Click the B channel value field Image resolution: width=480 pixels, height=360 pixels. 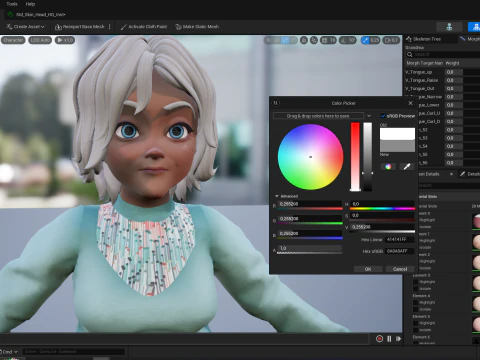[x=310, y=233]
